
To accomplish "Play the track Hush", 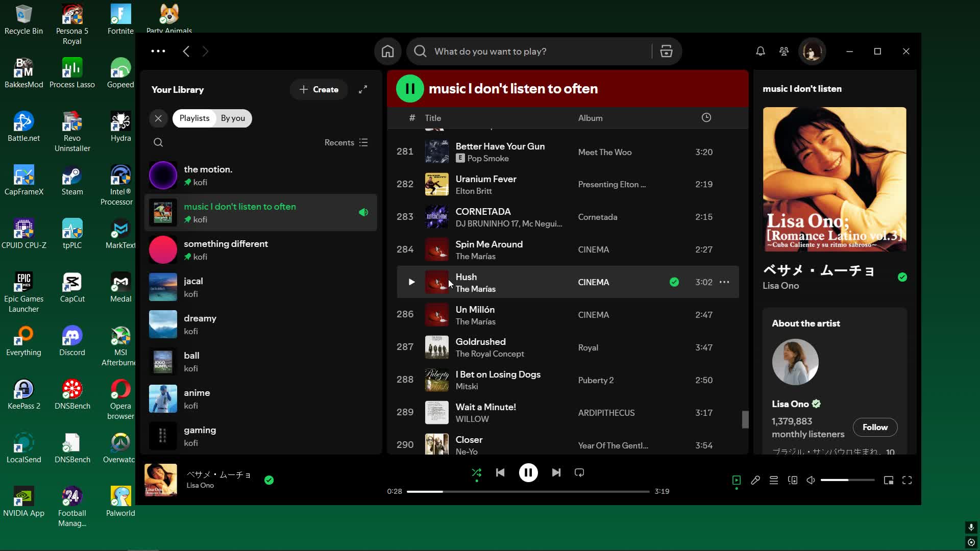I will [411, 282].
